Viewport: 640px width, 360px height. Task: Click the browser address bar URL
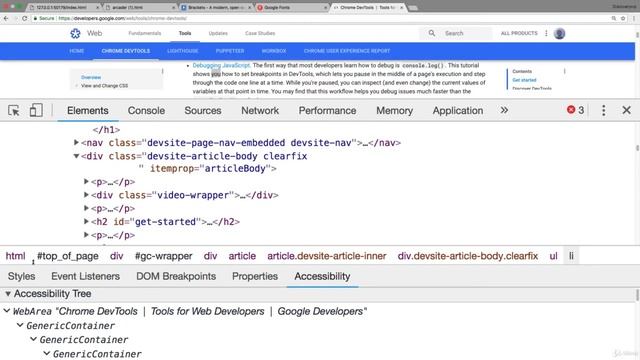pos(122,18)
